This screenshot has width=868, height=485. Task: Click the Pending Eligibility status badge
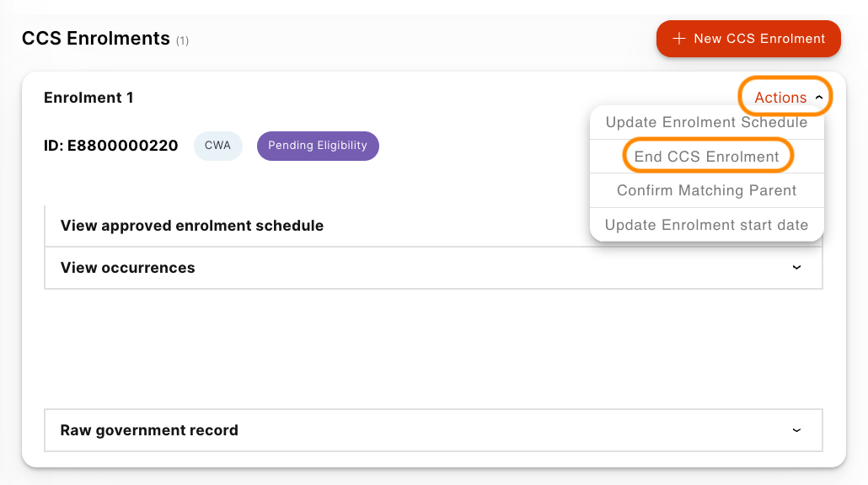[x=318, y=146]
